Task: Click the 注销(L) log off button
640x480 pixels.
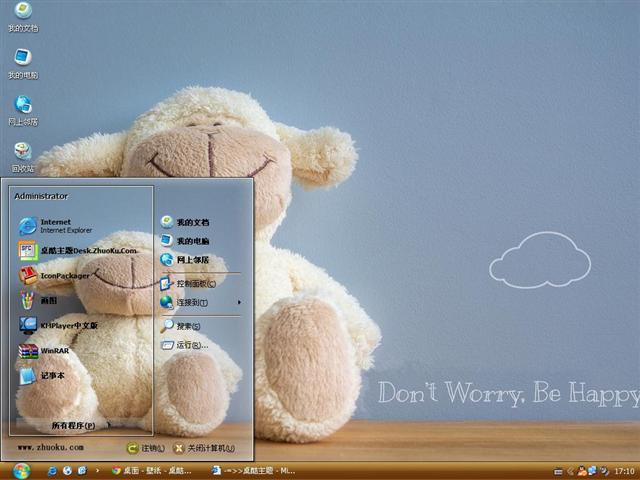Action: 146,448
